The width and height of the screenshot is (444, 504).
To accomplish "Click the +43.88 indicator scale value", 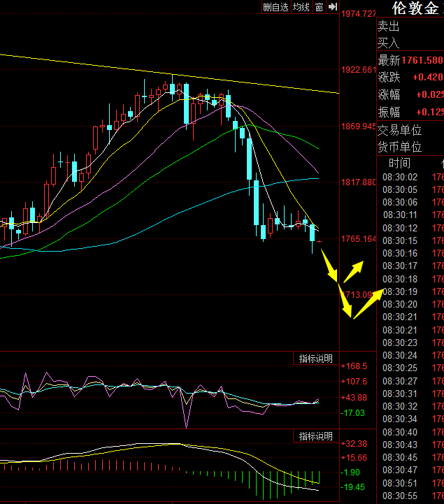I will pyautogui.click(x=354, y=398).
